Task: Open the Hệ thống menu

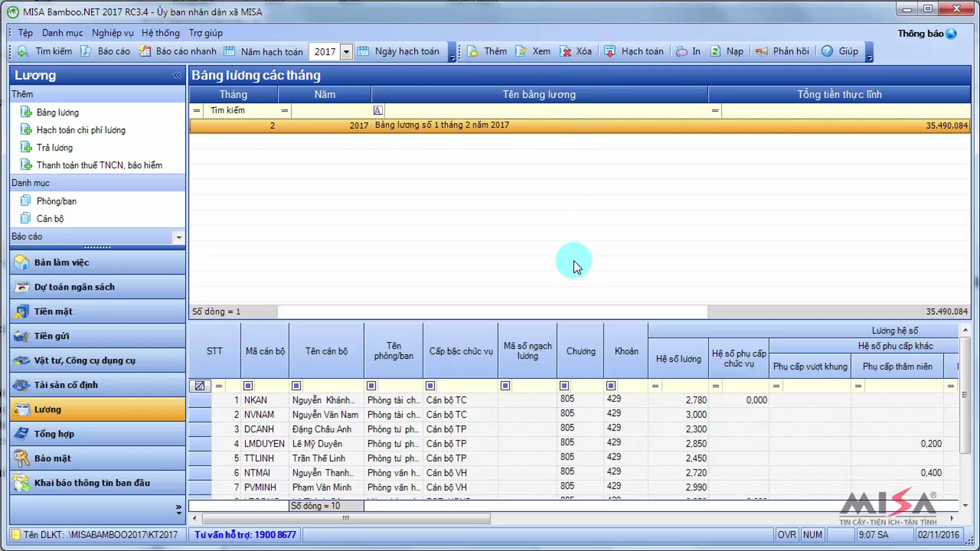Action: [x=160, y=33]
